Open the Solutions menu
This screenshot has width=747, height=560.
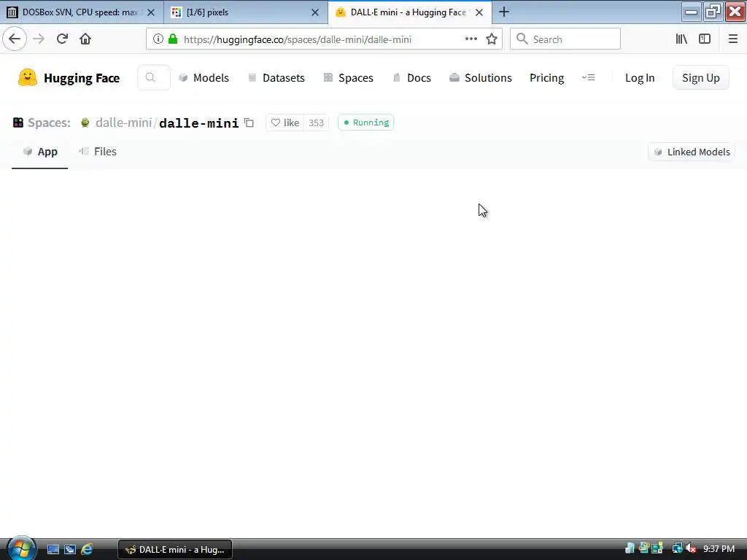tap(481, 77)
